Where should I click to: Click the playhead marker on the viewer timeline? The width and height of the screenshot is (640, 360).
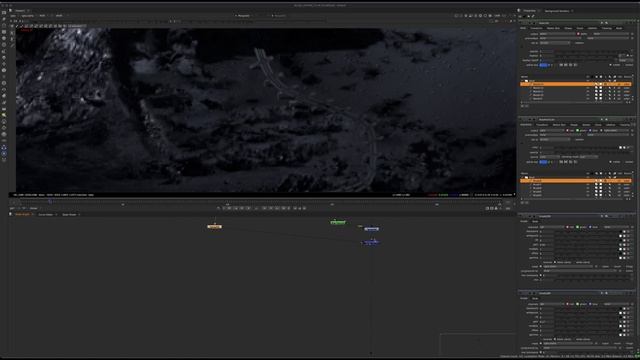(x=50, y=201)
